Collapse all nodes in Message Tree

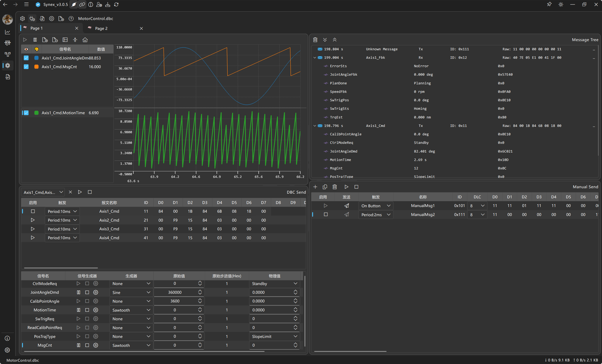(x=335, y=39)
